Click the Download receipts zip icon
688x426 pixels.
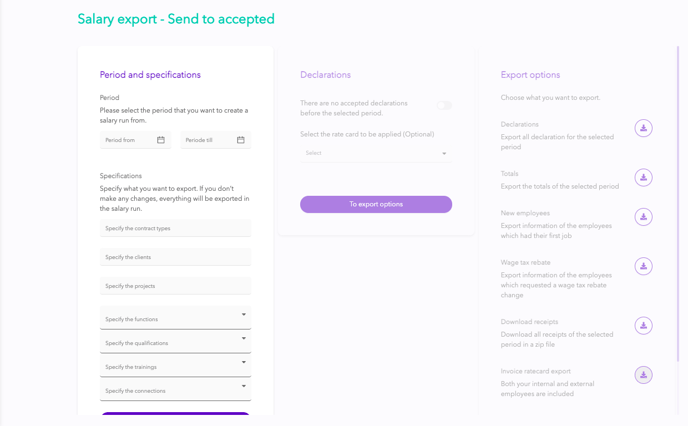tap(643, 326)
